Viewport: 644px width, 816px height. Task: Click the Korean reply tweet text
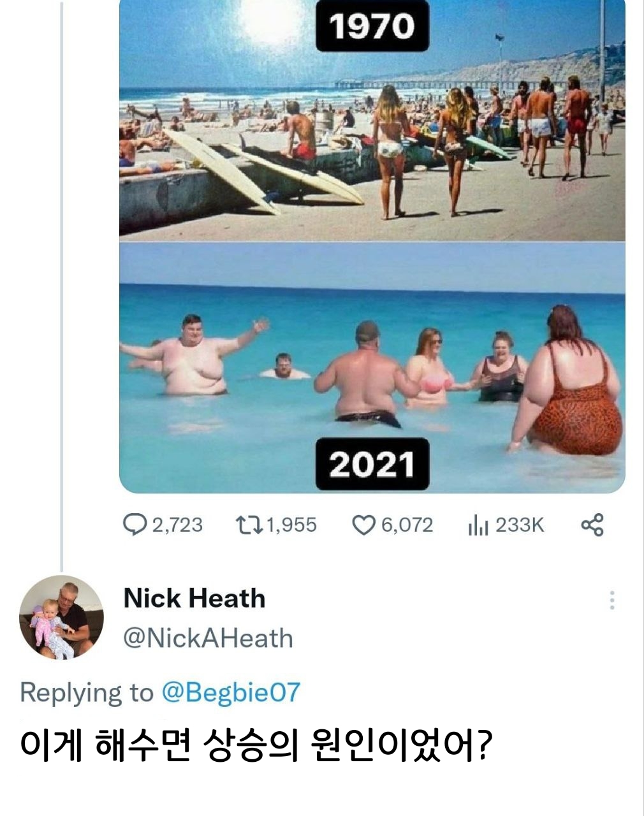click(x=256, y=743)
